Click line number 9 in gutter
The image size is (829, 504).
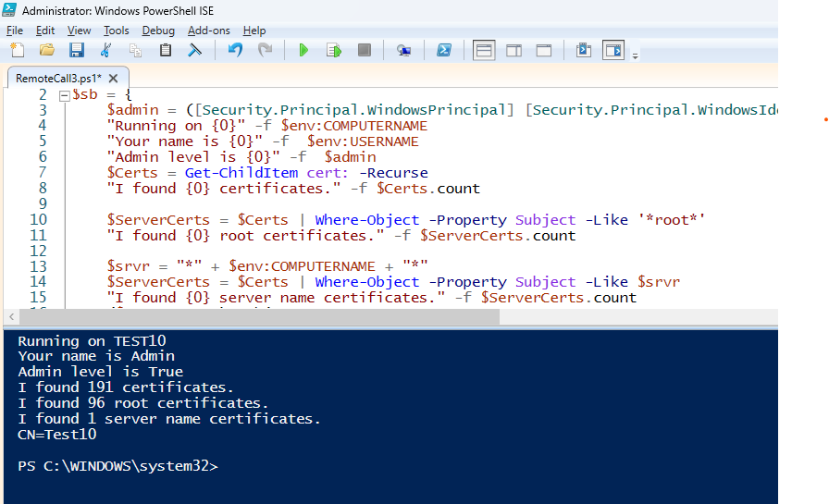click(x=43, y=204)
